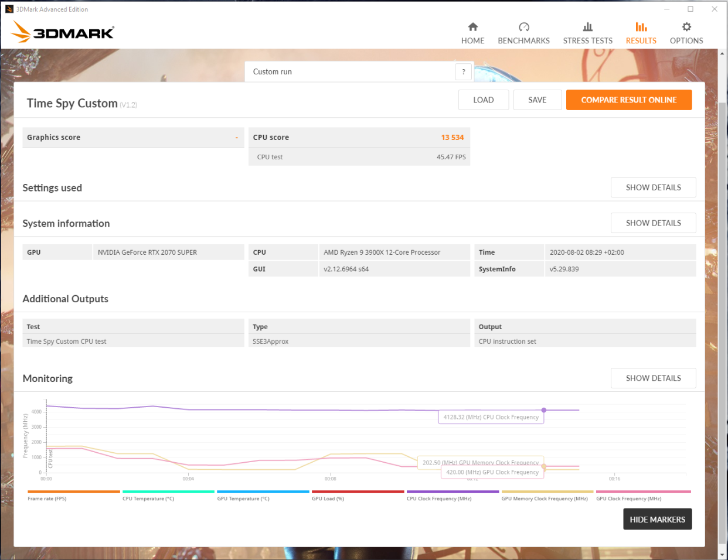The height and width of the screenshot is (560, 728).
Task: Switch to BENCHMARKS tab label
Action: point(524,41)
